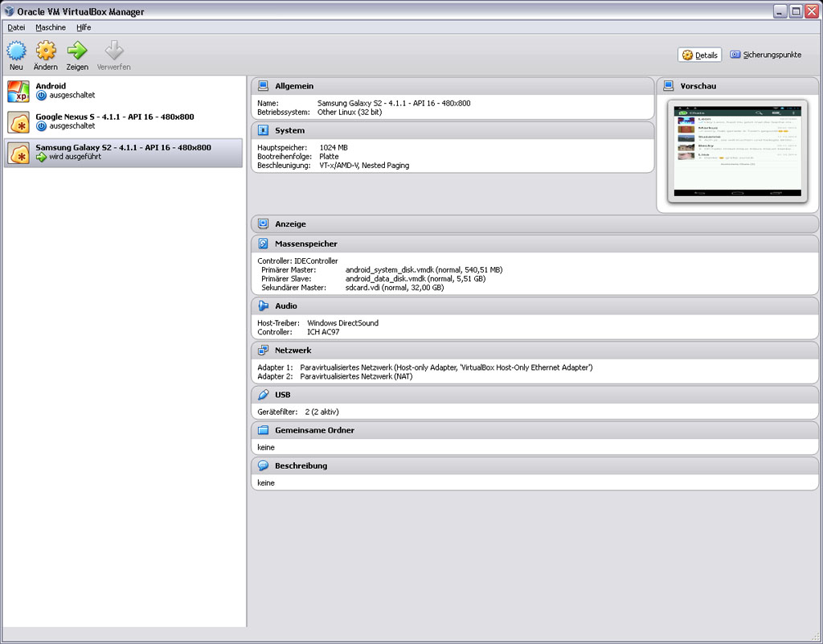The width and height of the screenshot is (823, 644).
Task: Click the USB section plug icon
Action: coord(264,395)
